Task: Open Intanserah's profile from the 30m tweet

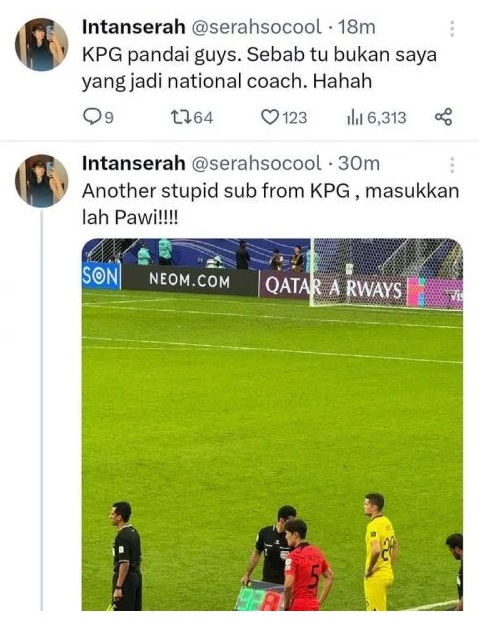Action: coord(133,163)
